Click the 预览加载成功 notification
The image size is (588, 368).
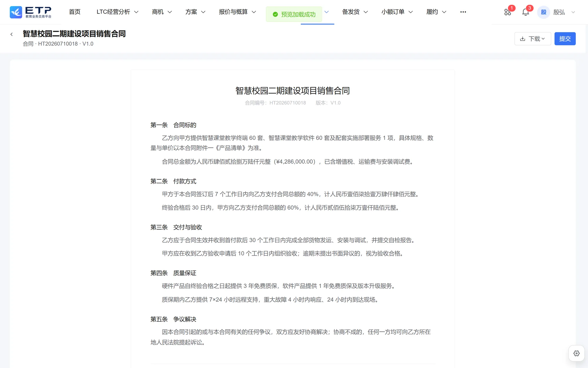[294, 14]
